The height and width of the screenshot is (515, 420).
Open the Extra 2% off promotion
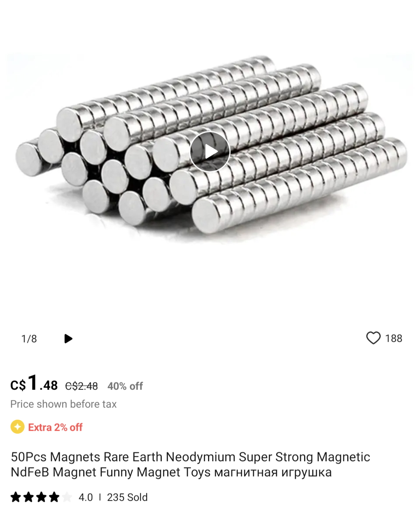pyautogui.click(x=55, y=427)
